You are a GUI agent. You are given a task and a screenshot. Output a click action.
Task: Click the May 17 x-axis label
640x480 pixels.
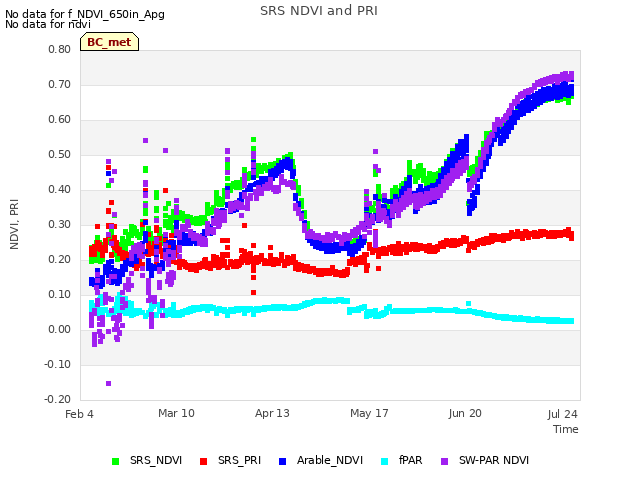coord(369,413)
